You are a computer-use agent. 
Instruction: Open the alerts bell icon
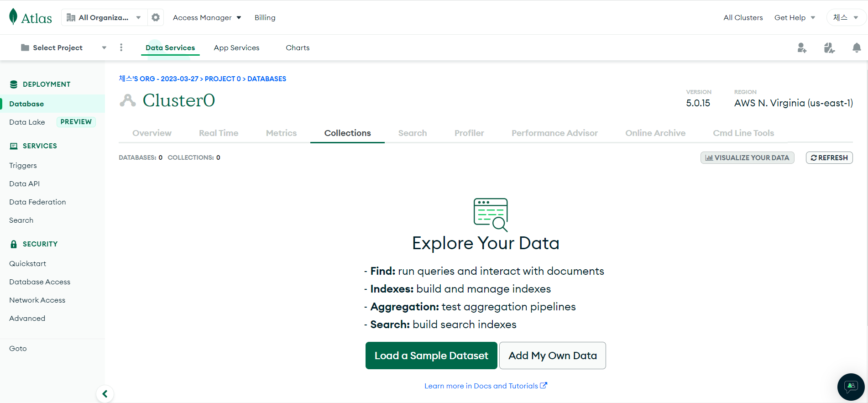(x=857, y=47)
